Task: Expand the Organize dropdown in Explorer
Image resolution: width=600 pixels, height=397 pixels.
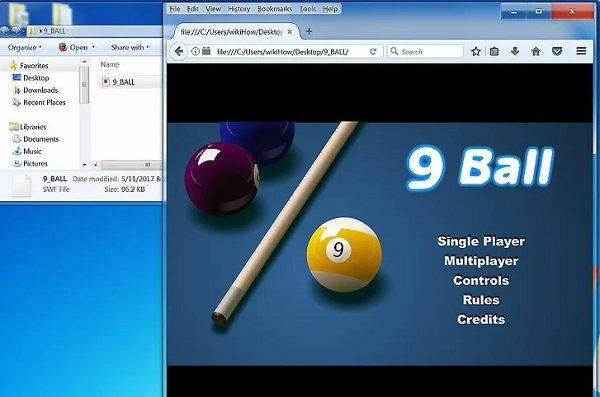Action: coord(25,47)
